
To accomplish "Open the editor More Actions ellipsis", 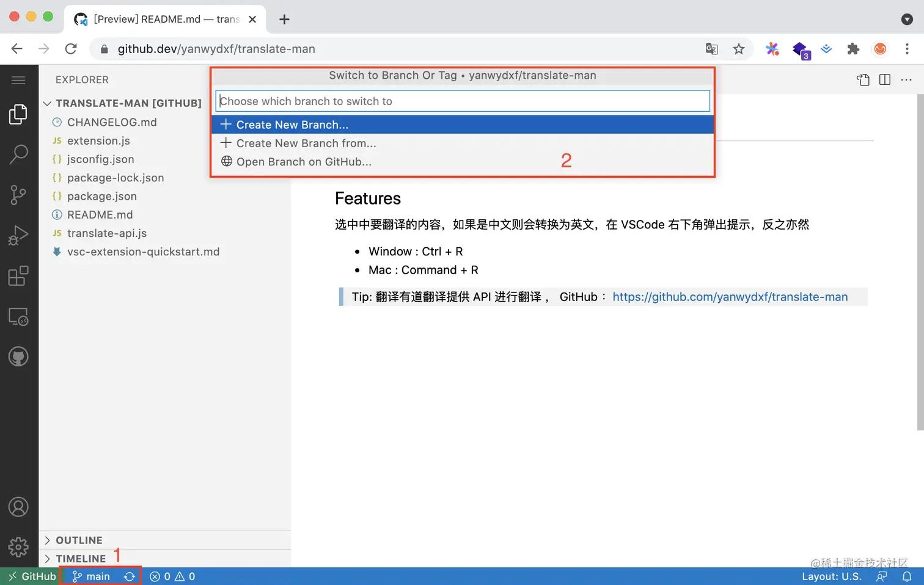I will click(x=906, y=80).
